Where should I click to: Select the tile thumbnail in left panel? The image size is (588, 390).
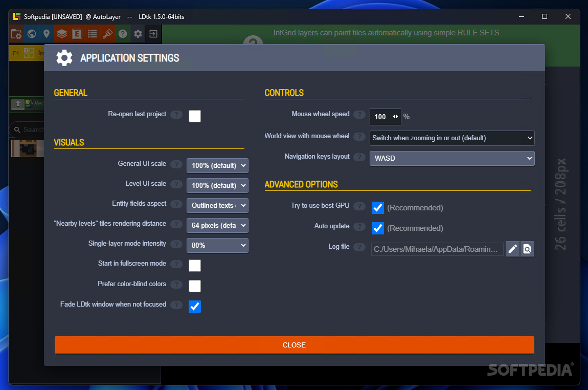28,148
